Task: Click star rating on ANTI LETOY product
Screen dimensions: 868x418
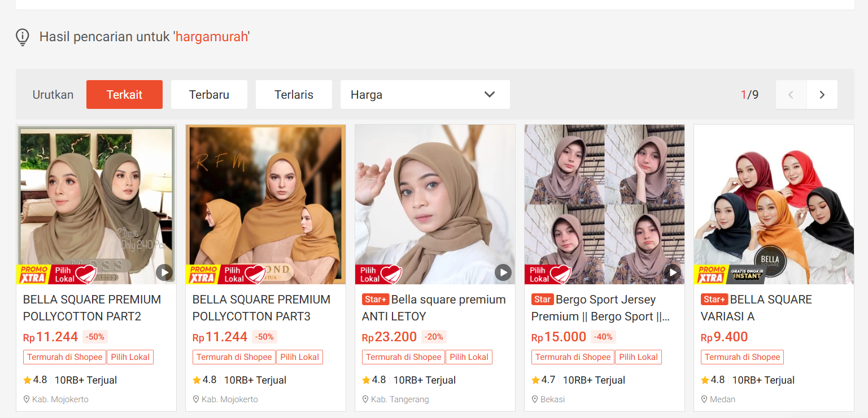Action: [374, 380]
